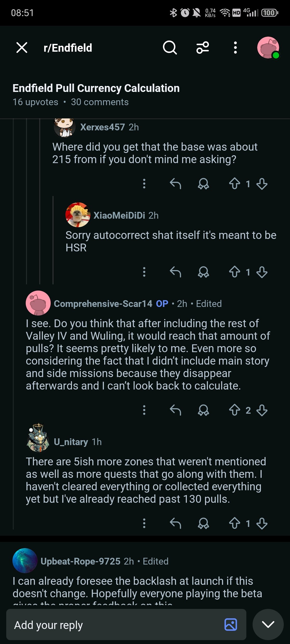Give award to Xerxes457's comment
Viewport: 290px width, 644px height.
click(x=203, y=184)
